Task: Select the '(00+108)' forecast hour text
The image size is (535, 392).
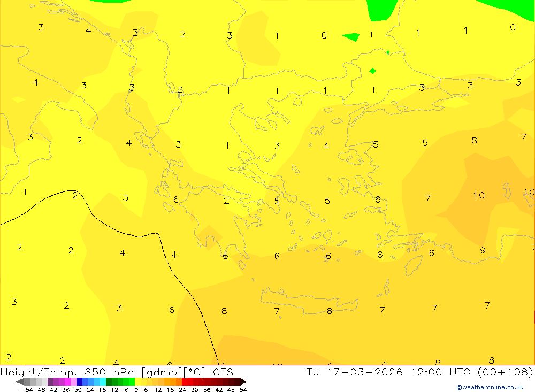Action: pyautogui.click(x=505, y=372)
